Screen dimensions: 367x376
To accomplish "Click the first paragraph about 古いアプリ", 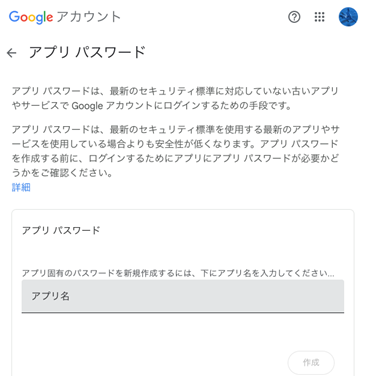I will pos(175,98).
